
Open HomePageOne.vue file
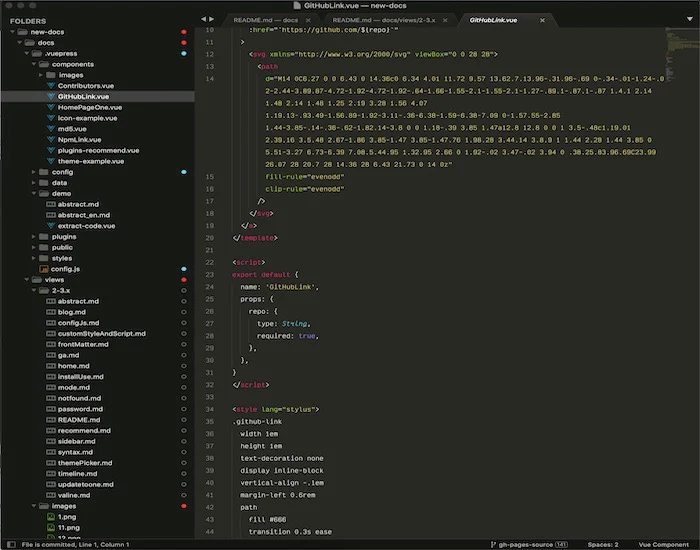click(x=90, y=107)
